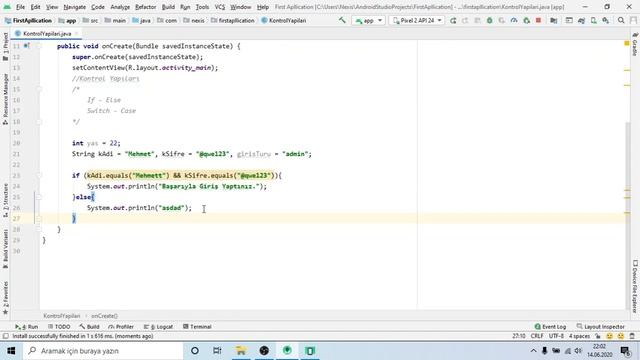The height and width of the screenshot is (360, 640).
Task: Open the app run configuration dropdown
Action: click(368, 20)
